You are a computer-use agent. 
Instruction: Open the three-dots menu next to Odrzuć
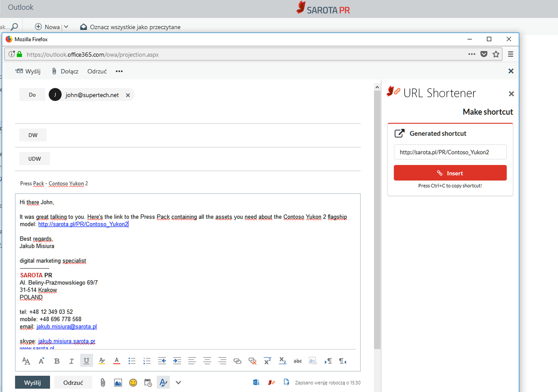point(119,71)
